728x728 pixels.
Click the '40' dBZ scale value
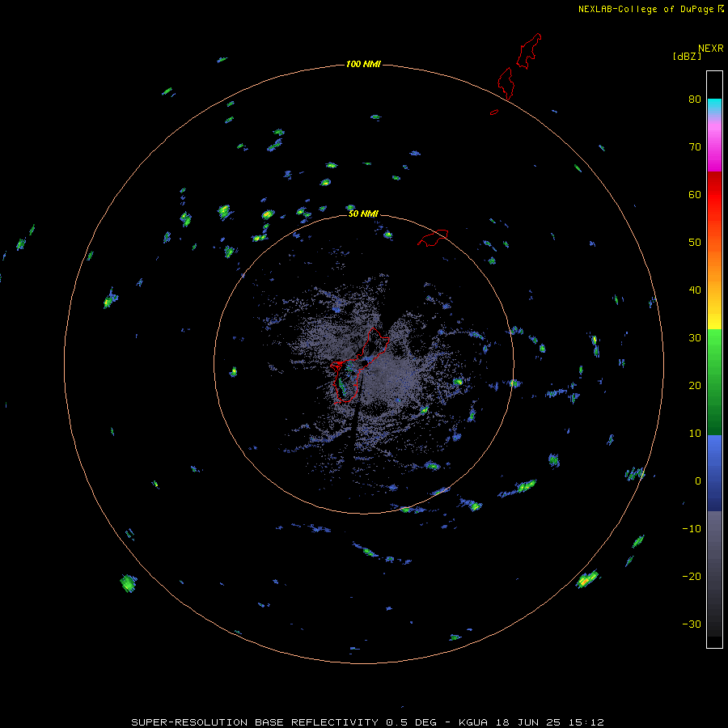click(x=695, y=290)
